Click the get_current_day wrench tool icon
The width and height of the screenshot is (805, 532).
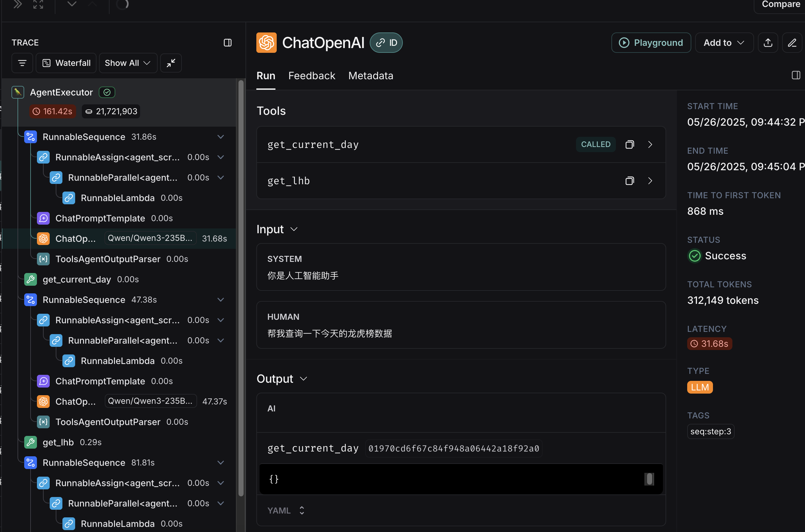point(31,279)
